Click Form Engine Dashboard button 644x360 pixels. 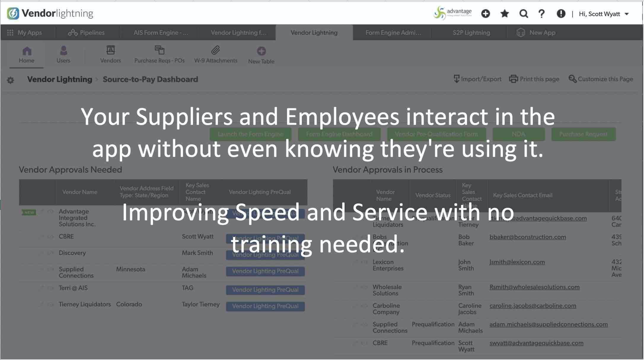pos(339,134)
